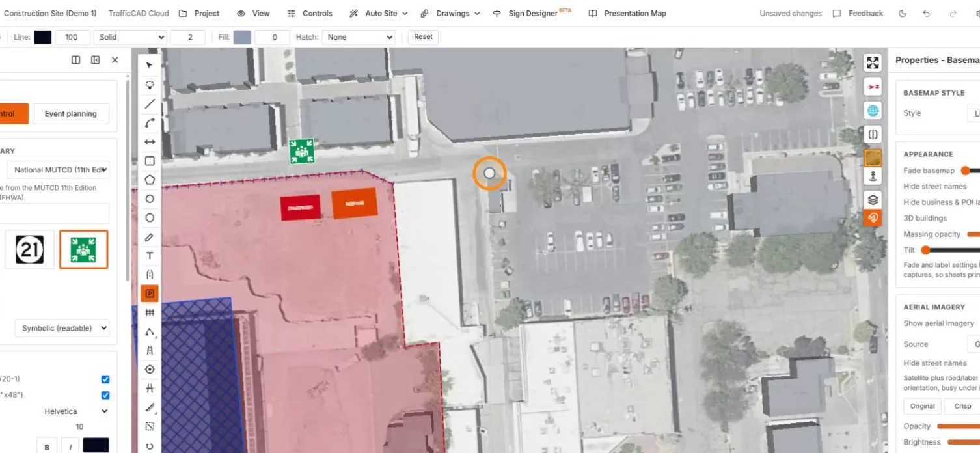The image size is (980, 453).
Task: Click the Original imagery button
Action: pyautogui.click(x=922, y=406)
